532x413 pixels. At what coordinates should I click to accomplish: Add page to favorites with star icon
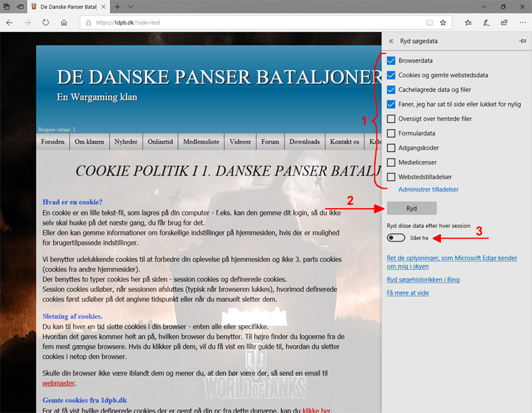click(x=443, y=22)
